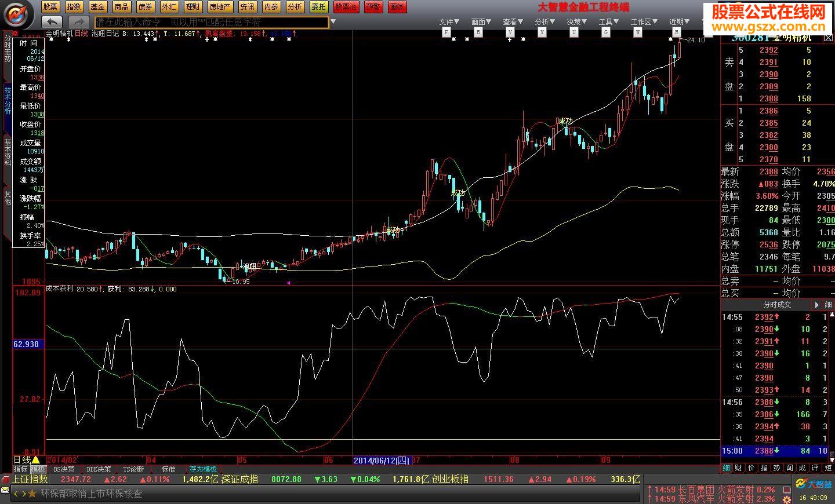The image size is (835, 504).
Task: Select the BS决策 template tab
Action: click(64, 469)
